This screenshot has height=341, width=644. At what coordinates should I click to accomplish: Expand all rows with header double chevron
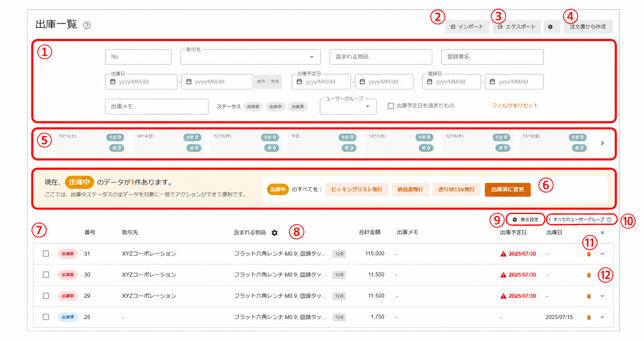(602, 233)
